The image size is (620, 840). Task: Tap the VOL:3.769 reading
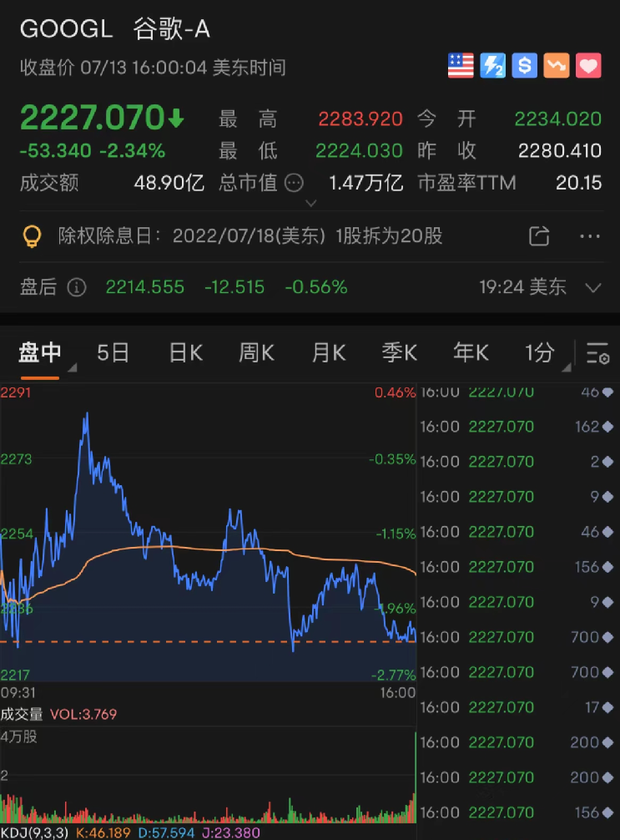(83, 714)
